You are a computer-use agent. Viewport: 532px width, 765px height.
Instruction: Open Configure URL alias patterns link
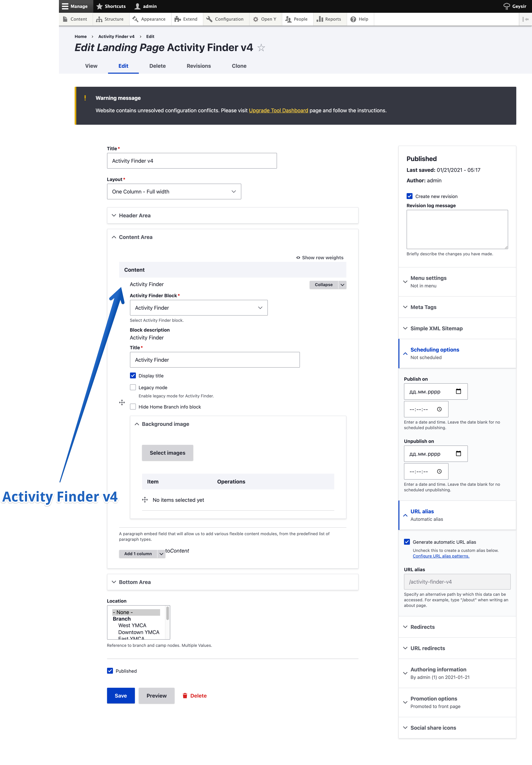(x=441, y=556)
